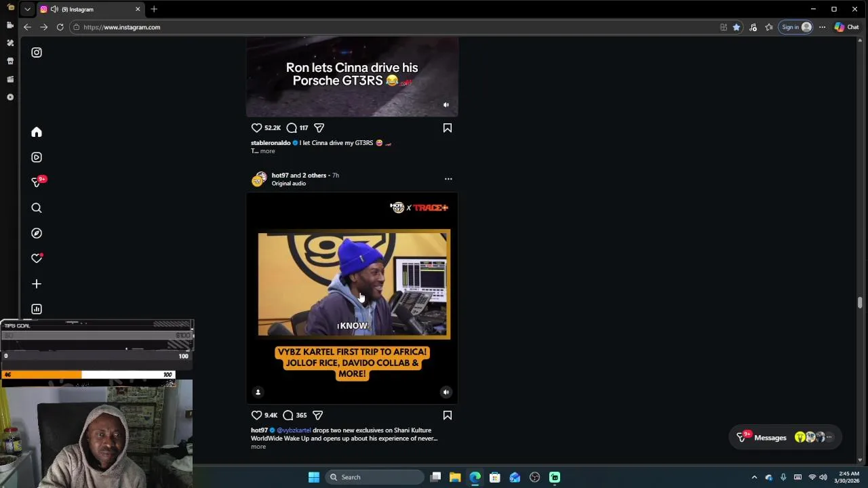Open the @vybzkartel mention in the caption
The image size is (868, 488).
294,430
